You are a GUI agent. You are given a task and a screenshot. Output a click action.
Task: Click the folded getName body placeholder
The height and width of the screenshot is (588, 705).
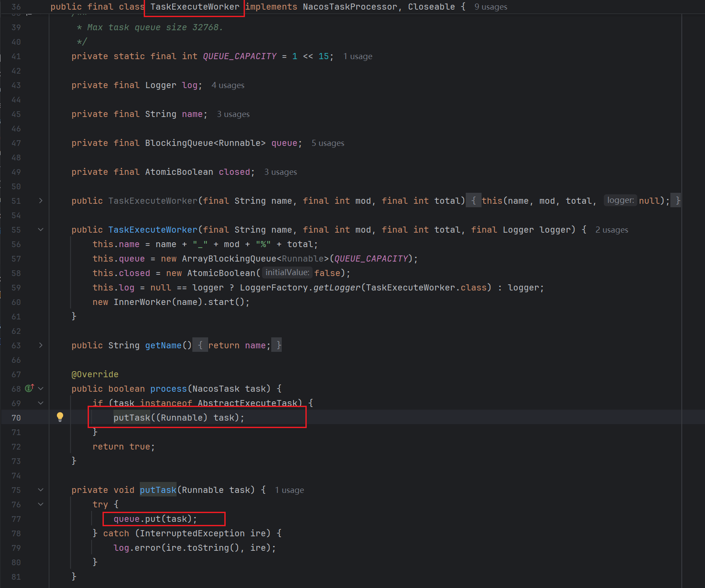(239, 345)
